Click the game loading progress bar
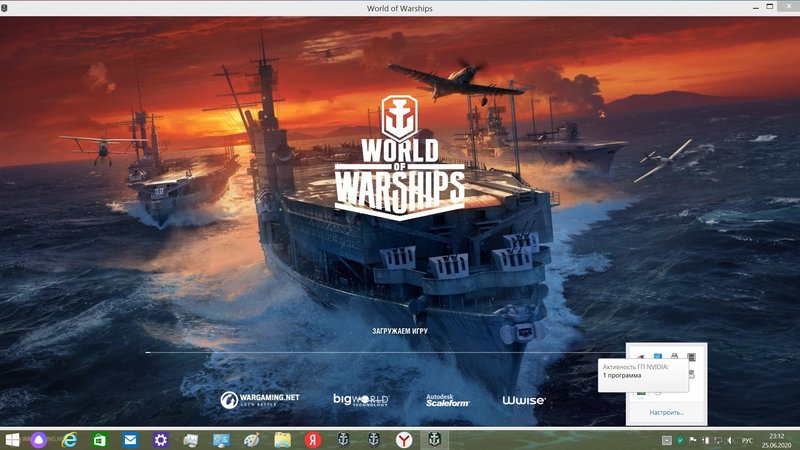The height and width of the screenshot is (450, 800). point(385,352)
